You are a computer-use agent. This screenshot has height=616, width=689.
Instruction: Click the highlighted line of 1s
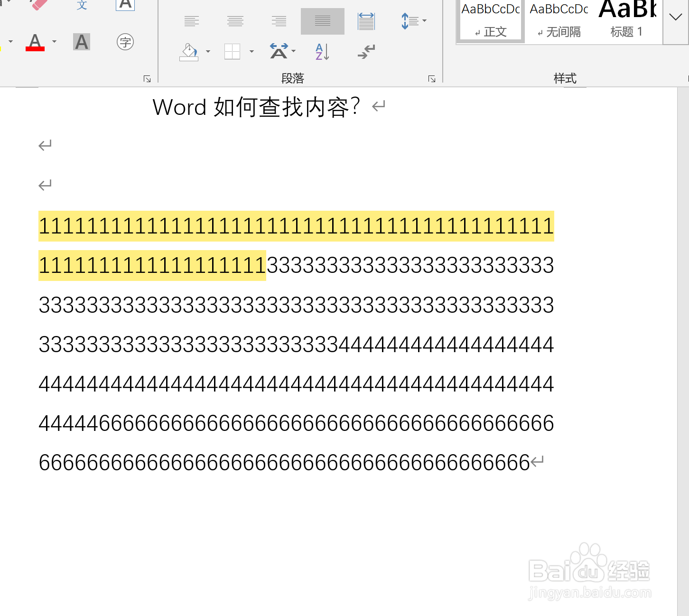tap(296, 226)
